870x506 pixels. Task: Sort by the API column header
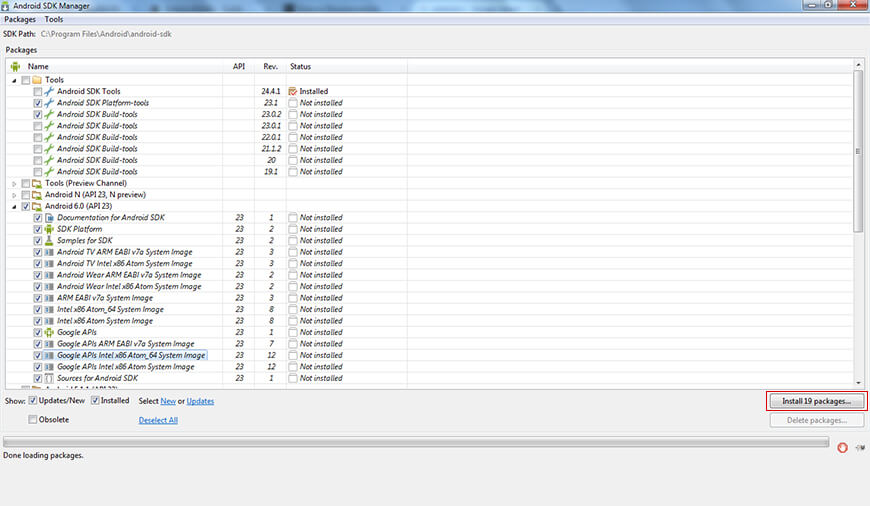click(x=239, y=67)
